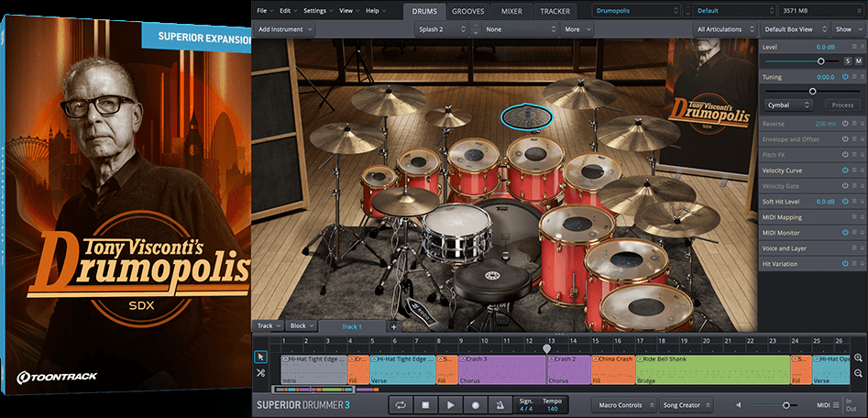Expand the MIDI Mapping section chevron

862,217
